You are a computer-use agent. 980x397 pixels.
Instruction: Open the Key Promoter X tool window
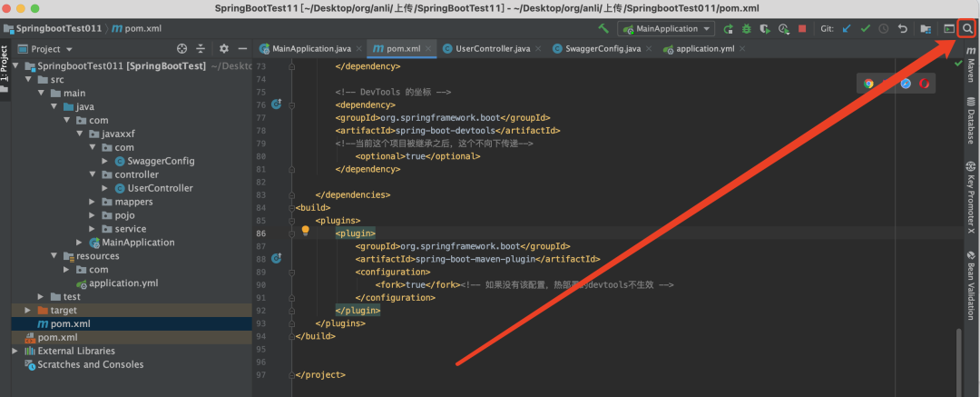971,198
